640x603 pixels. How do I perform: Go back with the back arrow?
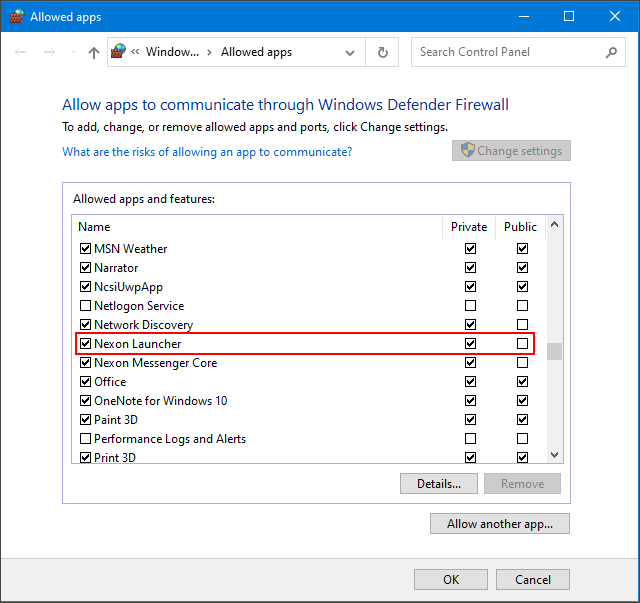coord(20,52)
